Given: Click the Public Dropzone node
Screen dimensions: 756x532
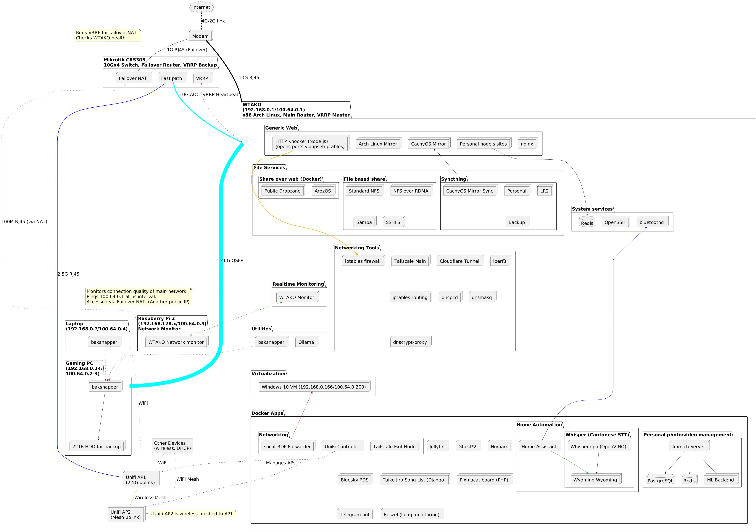Looking at the screenshot, I should [x=283, y=190].
